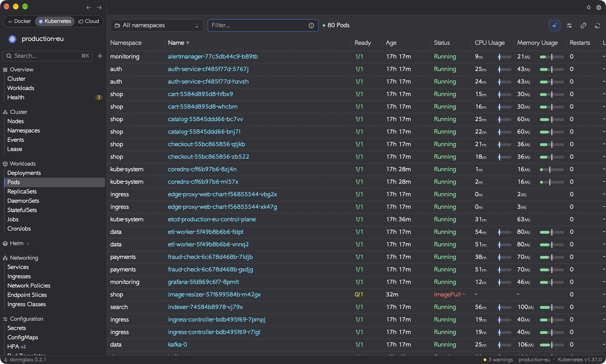This screenshot has height=364, width=606.
Task: Click the filter help question-mark icon
Action: [311, 25]
